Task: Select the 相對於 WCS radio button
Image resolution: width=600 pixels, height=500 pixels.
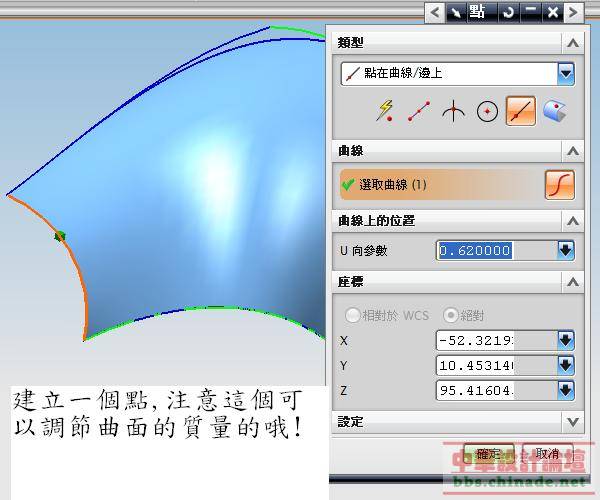Action: click(x=352, y=316)
